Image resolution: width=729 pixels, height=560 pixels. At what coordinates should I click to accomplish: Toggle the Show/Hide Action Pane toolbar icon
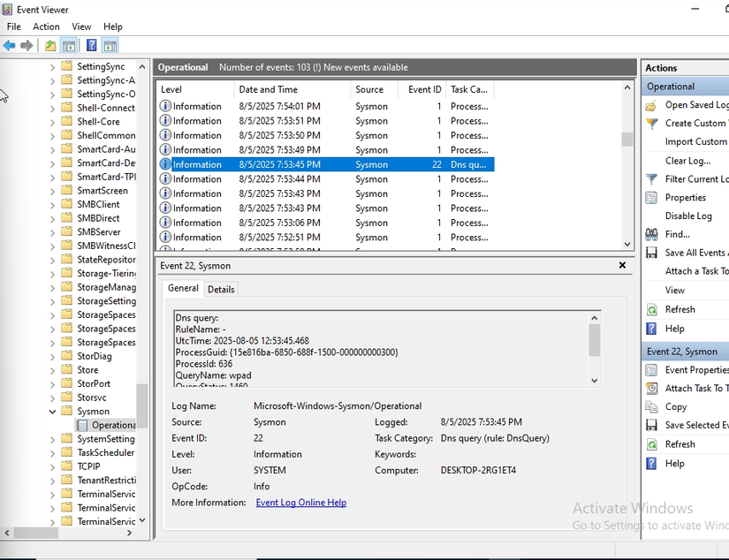point(110,46)
